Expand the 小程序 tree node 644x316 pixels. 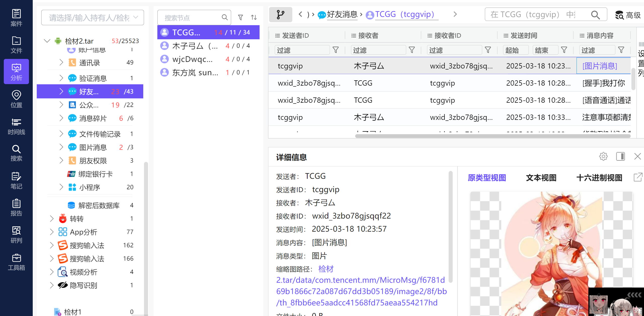[61, 187]
